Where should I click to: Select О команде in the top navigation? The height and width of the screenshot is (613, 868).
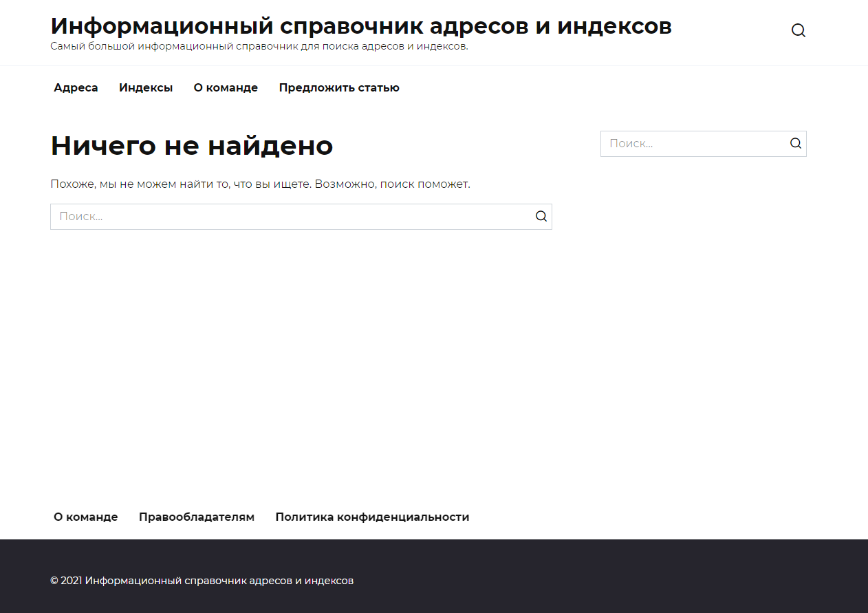tap(226, 88)
